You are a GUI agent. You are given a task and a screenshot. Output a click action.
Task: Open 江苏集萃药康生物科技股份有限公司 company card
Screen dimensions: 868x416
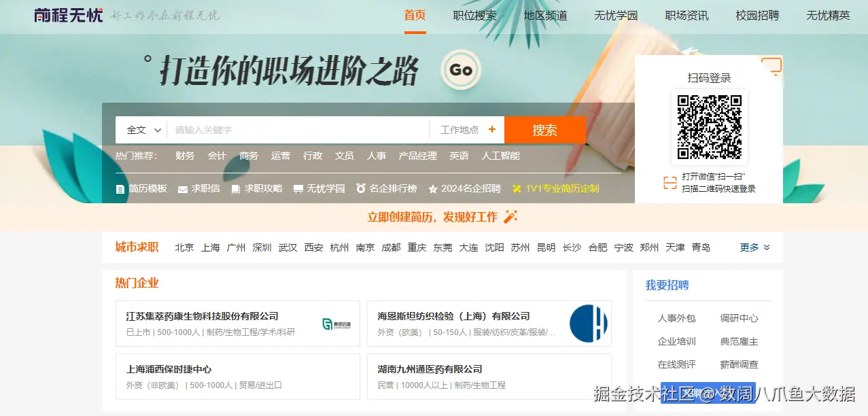click(238, 324)
